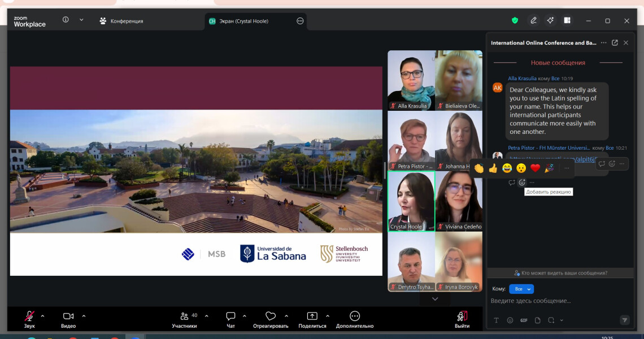Click sender name Alla Krasulia in chat
Viewport: 644px width, 339px height.
[x=522, y=79]
